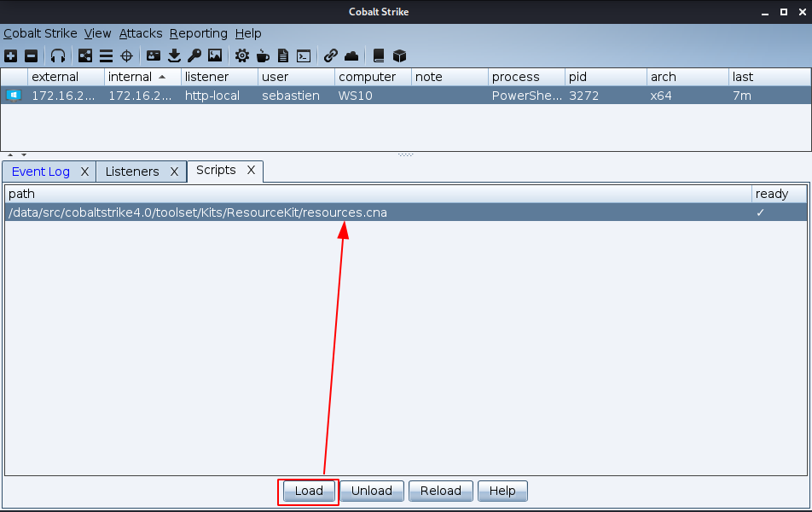
Task: Click the gear icon in toolbar
Action: (242, 56)
